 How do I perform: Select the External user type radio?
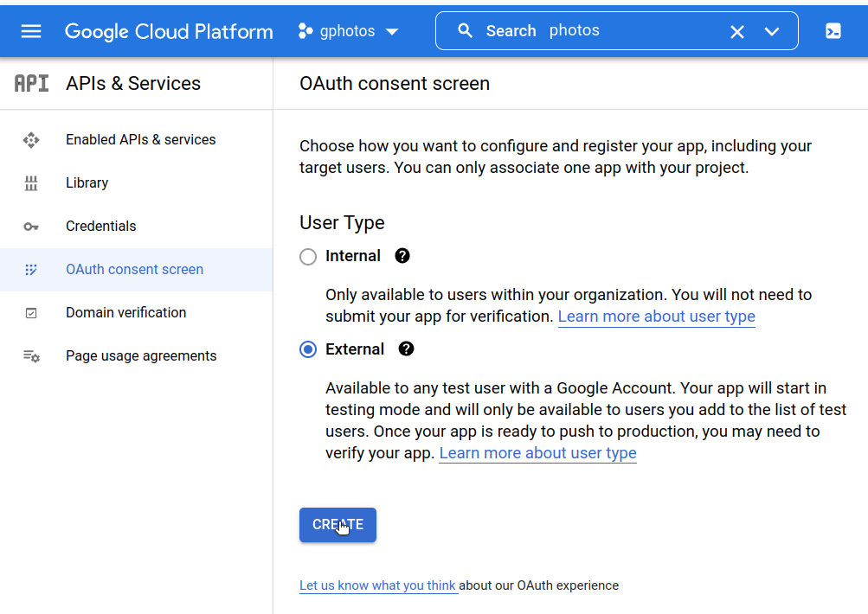[x=308, y=350]
